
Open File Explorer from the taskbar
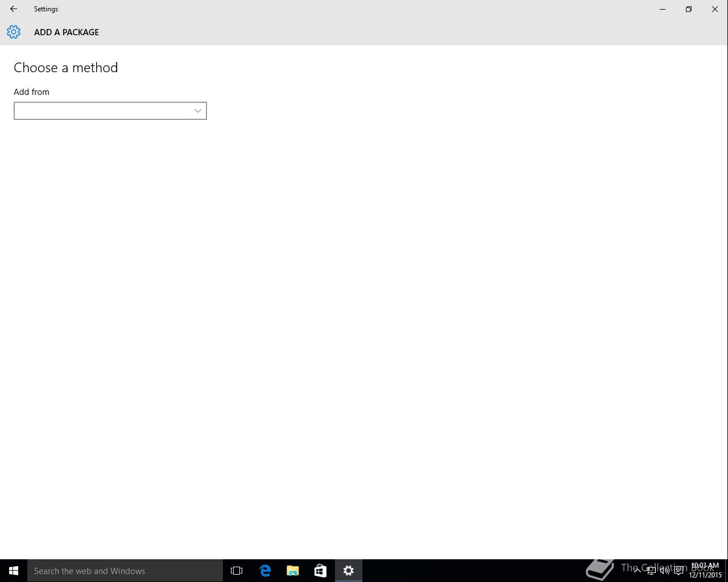pos(293,571)
